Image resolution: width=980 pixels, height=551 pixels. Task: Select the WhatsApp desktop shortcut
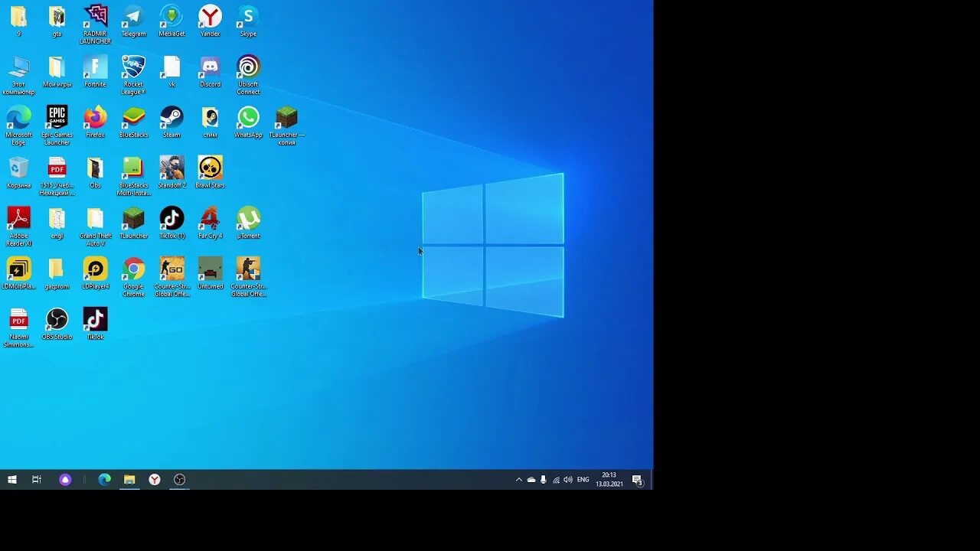248,122
